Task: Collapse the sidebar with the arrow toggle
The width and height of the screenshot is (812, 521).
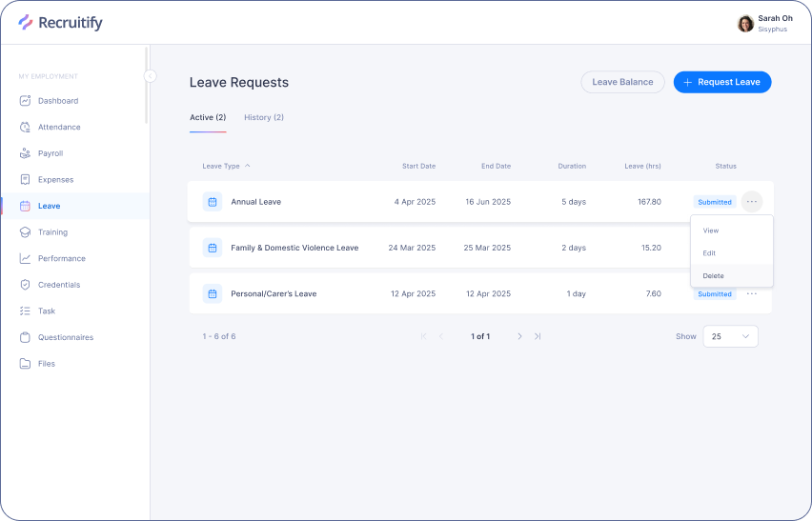Action: [x=150, y=76]
